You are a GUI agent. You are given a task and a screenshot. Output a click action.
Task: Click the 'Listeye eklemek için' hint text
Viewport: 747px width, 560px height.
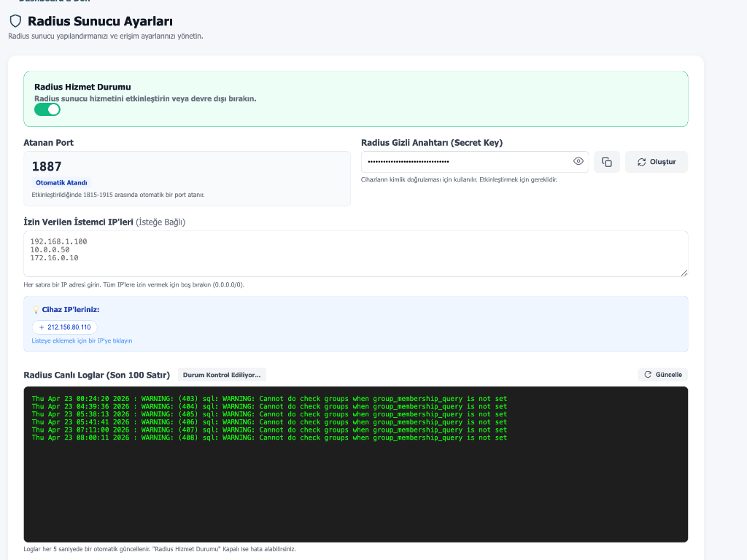point(82,341)
